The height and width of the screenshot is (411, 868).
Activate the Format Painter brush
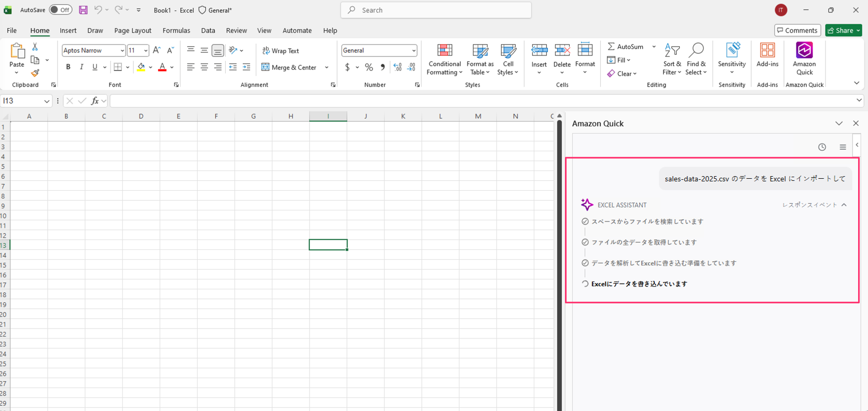tap(35, 73)
